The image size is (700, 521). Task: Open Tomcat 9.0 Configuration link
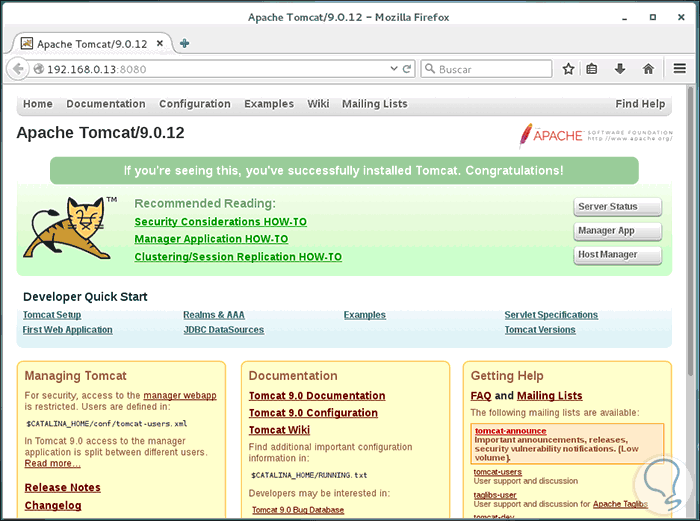click(313, 413)
